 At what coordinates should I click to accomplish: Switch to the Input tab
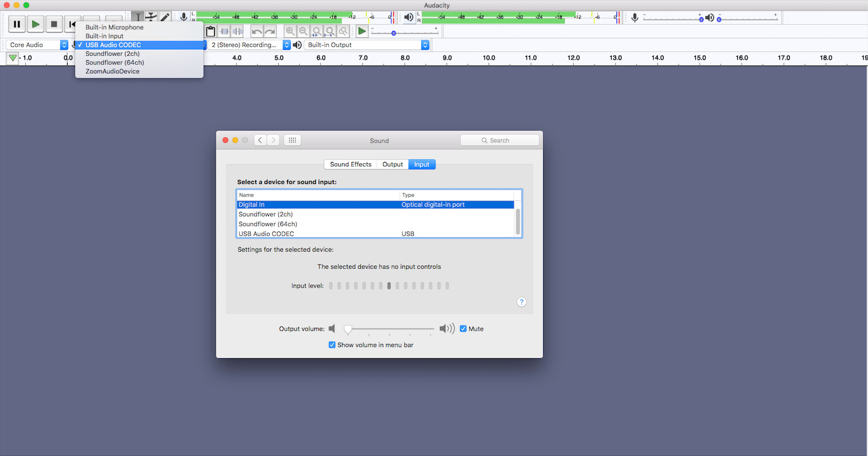[x=422, y=165]
